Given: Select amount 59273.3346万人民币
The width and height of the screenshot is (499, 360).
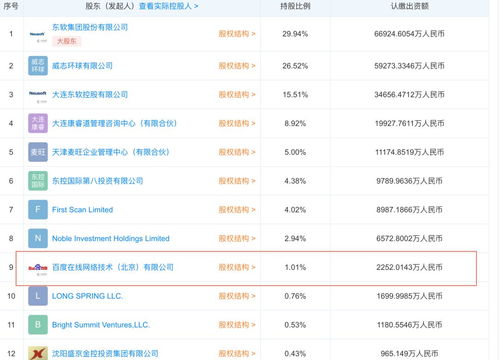Looking at the screenshot, I should 409,66.
